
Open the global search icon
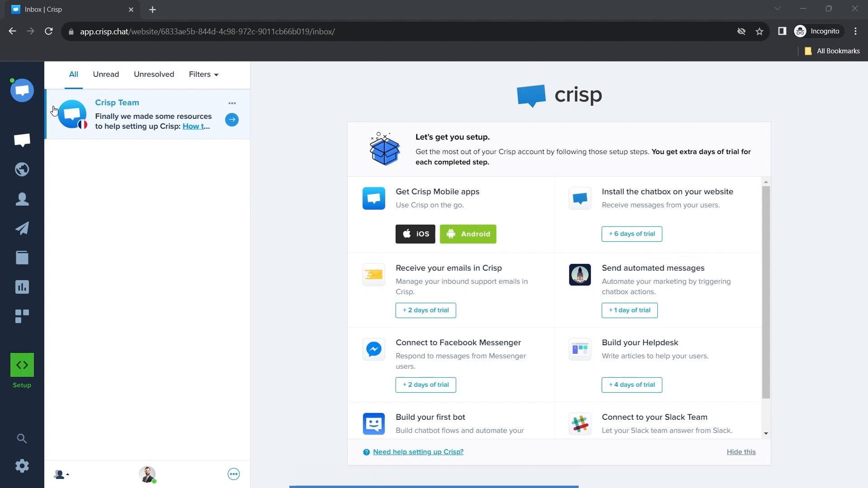pyautogui.click(x=22, y=438)
